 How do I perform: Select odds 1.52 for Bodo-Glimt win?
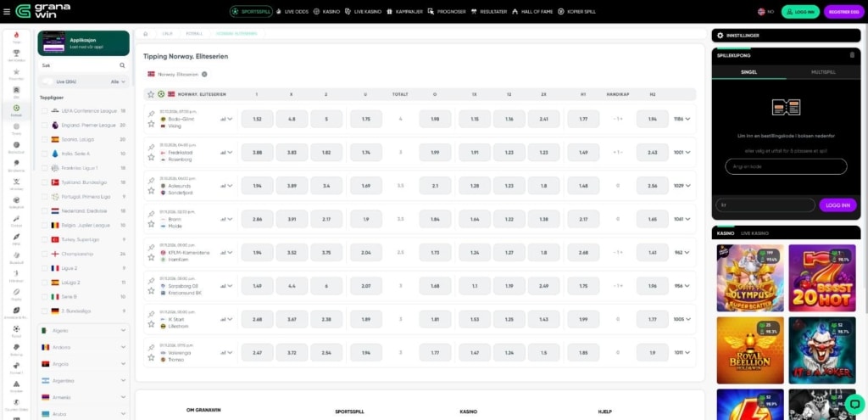[258, 119]
